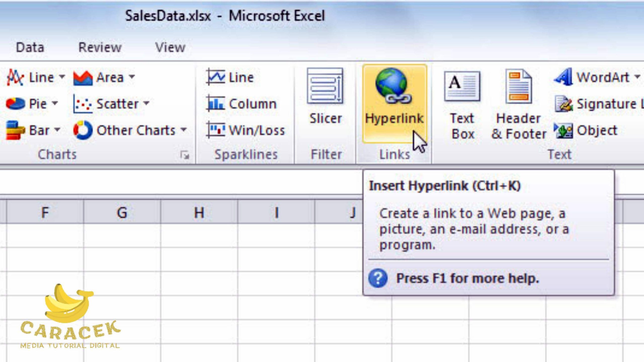The height and width of the screenshot is (362, 644).
Task: Click the Hyperlink globe icon
Action: (x=393, y=86)
